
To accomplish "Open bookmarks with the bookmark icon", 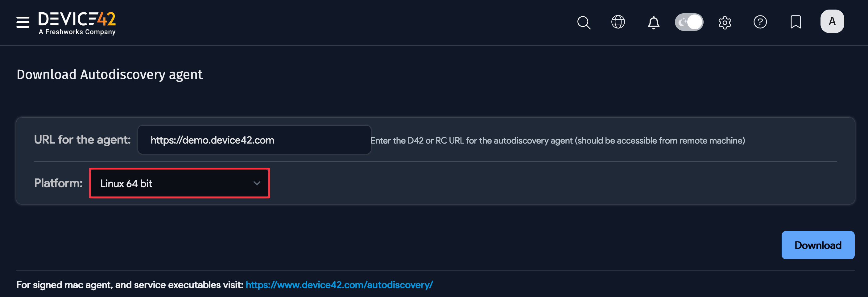I will coord(796,22).
